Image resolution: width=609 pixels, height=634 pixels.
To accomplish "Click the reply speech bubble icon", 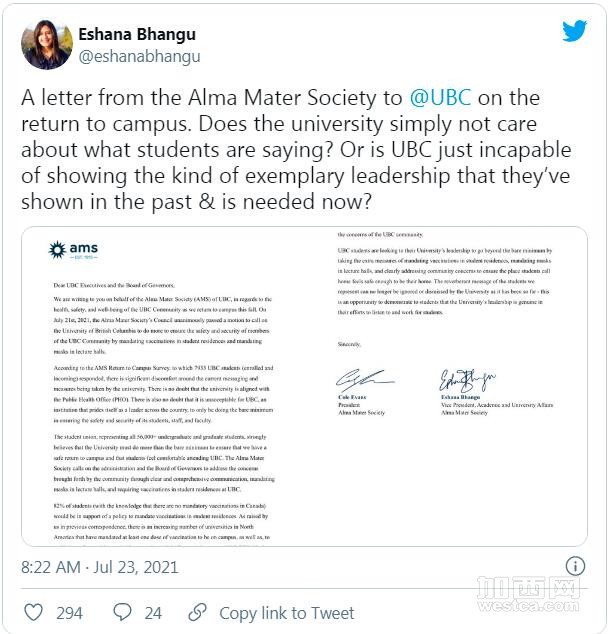I will coord(123,612).
